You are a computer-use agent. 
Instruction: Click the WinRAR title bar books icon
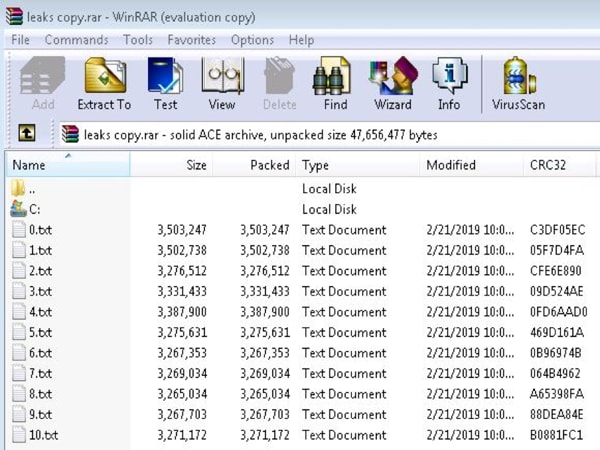14,17
